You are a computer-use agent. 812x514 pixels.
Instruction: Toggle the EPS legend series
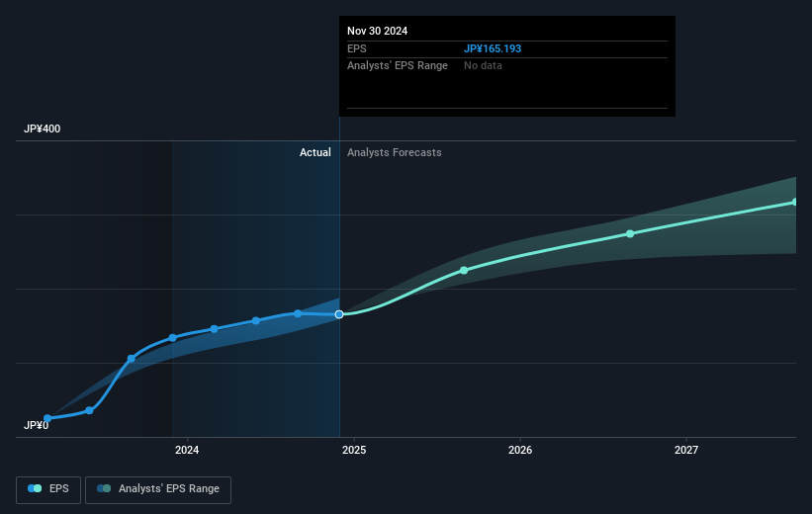(x=48, y=489)
